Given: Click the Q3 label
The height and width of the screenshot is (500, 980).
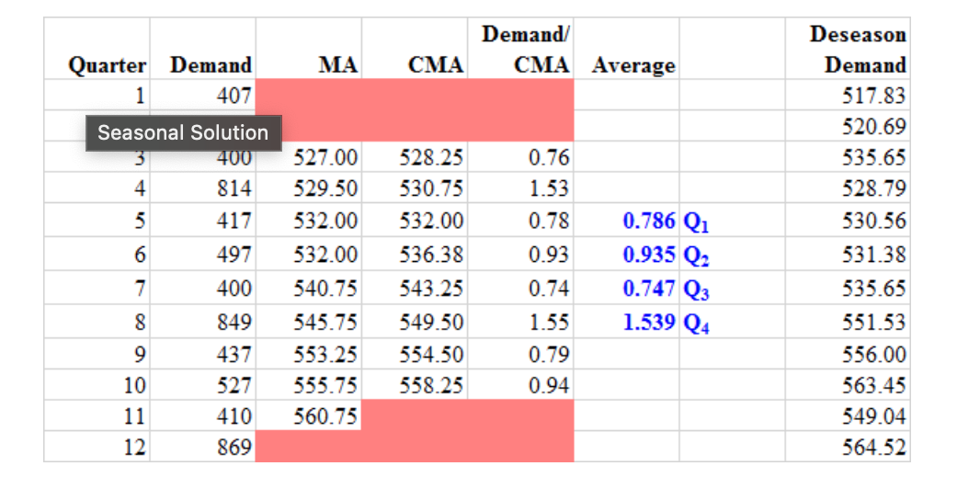Looking at the screenshot, I should (696, 289).
